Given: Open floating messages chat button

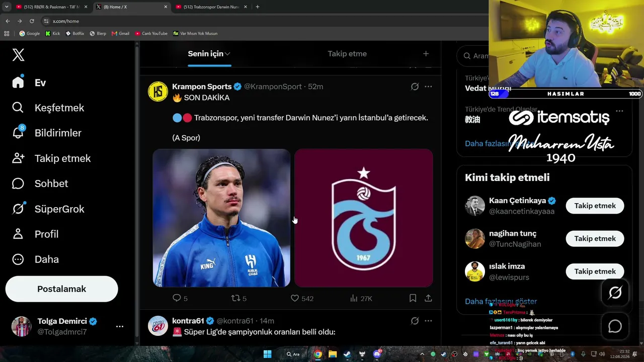Looking at the screenshot, I should [615, 326].
